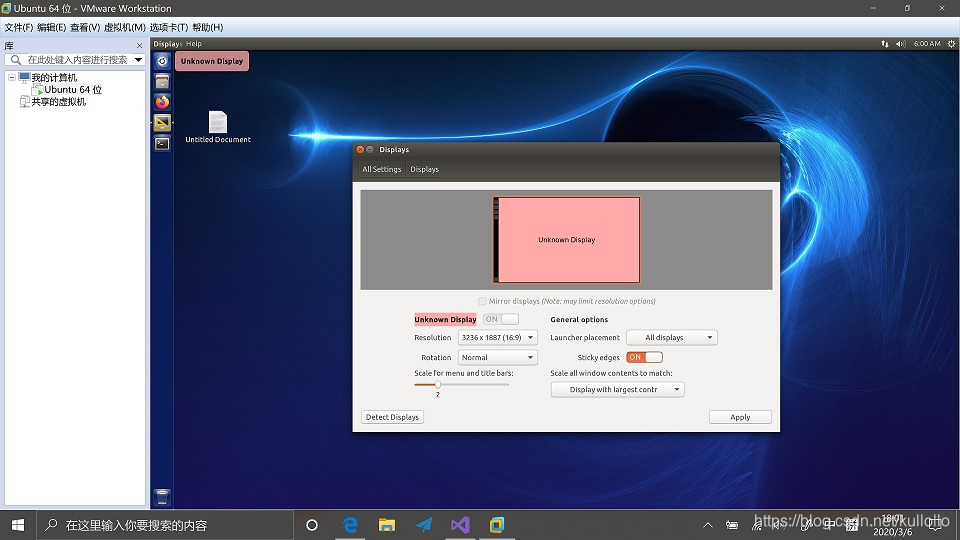Click the Windows taskbar search box

(x=165, y=525)
